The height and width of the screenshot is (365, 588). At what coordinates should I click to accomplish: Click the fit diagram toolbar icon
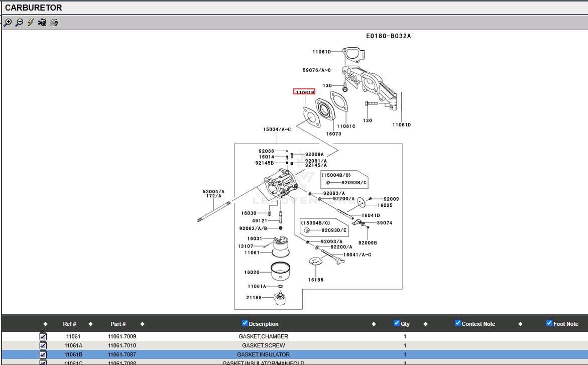42,23
